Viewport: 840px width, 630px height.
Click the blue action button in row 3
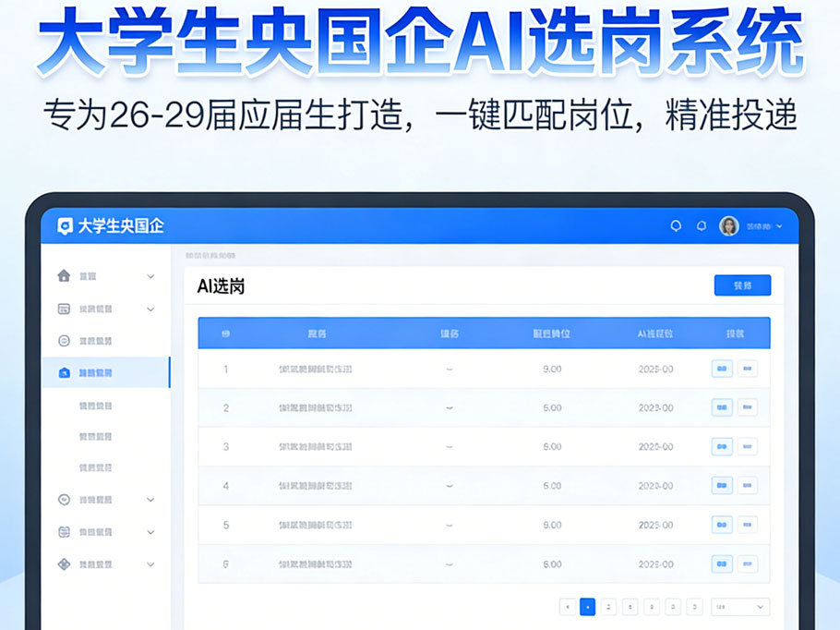click(x=722, y=446)
